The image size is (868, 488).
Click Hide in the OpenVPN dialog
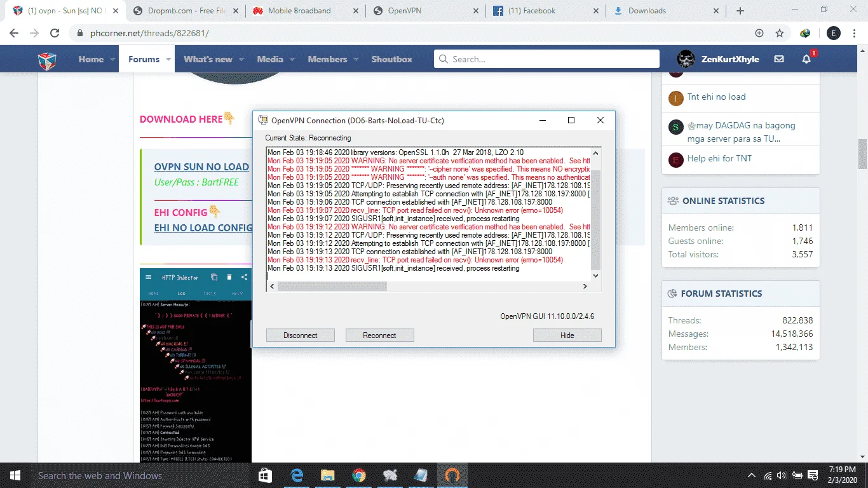click(x=567, y=335)
